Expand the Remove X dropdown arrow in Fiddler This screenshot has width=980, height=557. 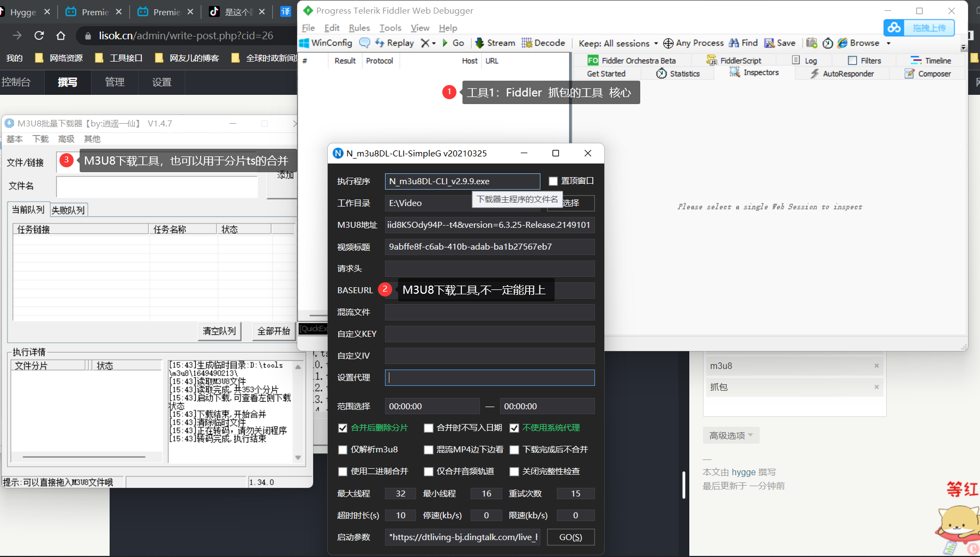click(x=434, y=44)
